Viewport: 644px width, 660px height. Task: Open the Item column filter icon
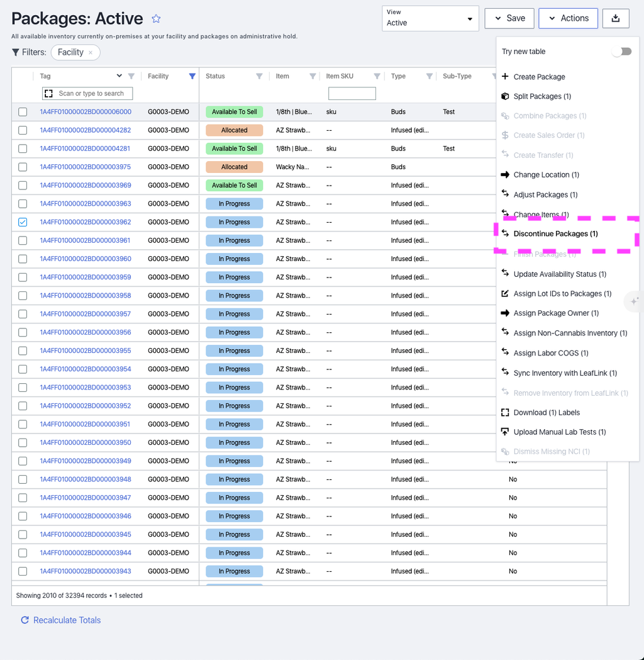tap(313, 76)
